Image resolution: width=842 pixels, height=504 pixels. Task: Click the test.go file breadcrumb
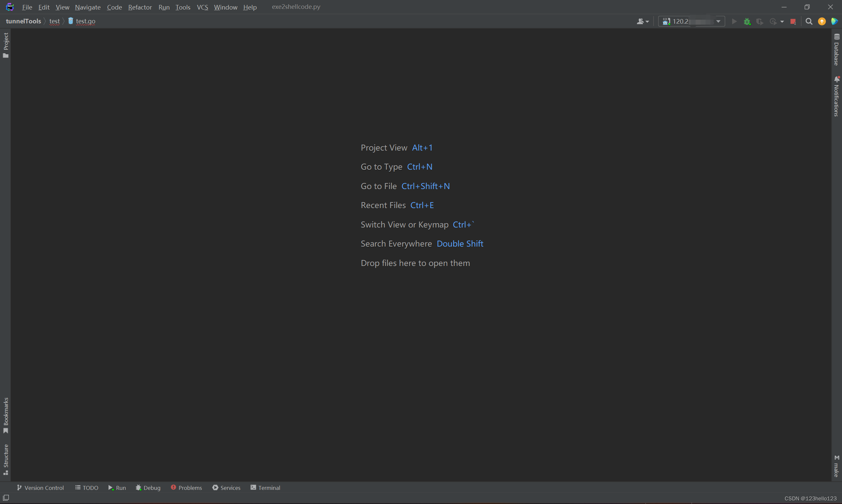click(82, 21)
